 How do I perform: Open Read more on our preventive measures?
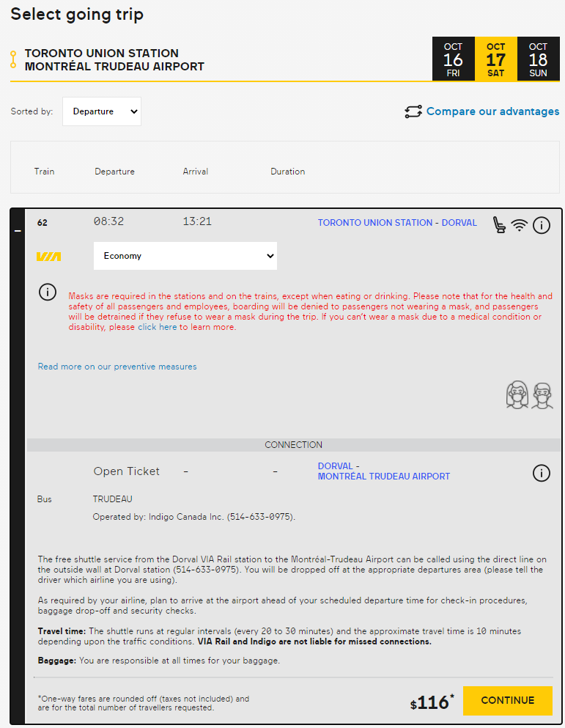tap(117, 367)
